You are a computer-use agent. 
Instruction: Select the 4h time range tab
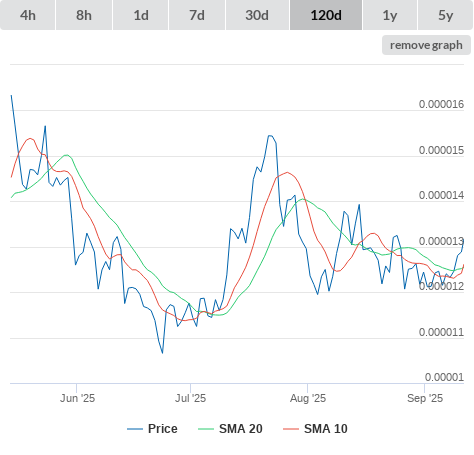click(x=28, y=15)
